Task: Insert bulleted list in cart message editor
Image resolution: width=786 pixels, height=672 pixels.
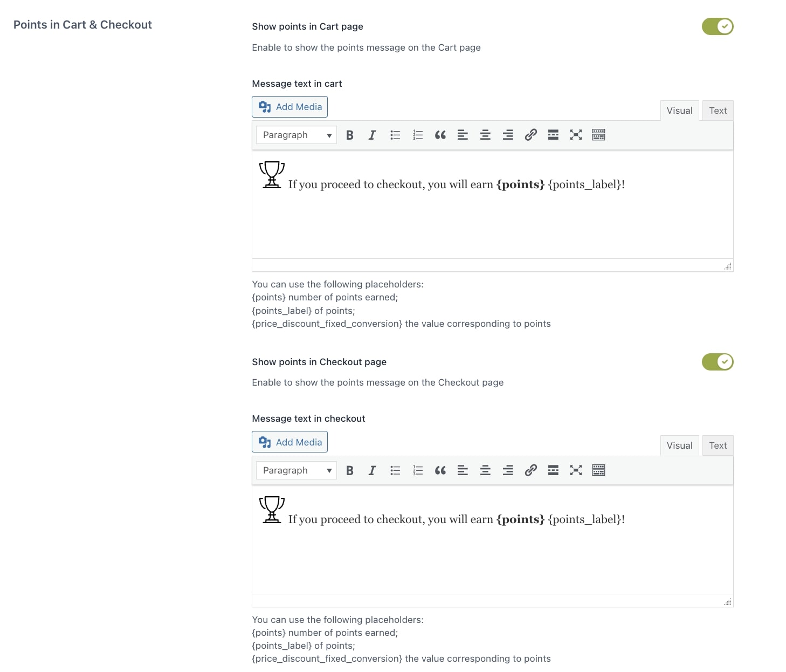Action: pyautogui.click(x=395, y=135)
